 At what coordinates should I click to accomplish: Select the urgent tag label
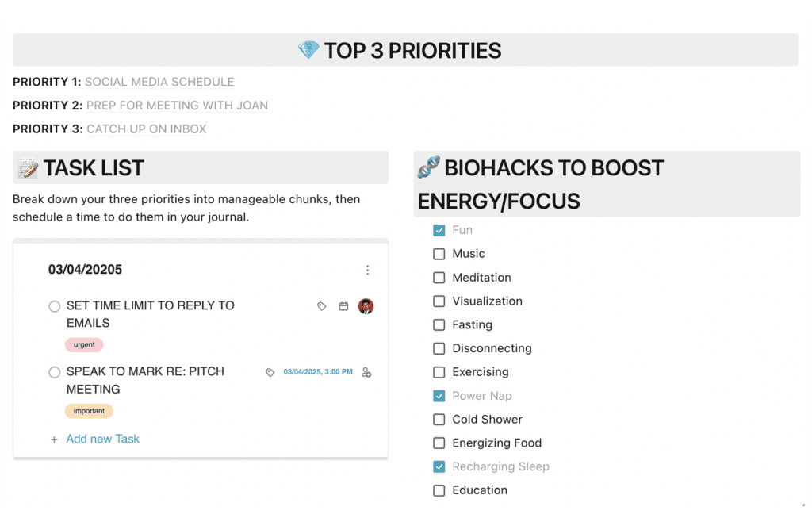point(84,344)
